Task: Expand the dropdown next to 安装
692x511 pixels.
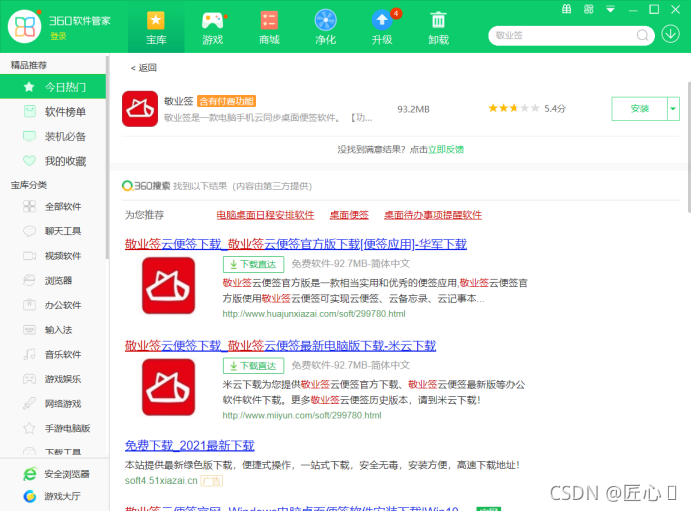Action: [673, 109]
